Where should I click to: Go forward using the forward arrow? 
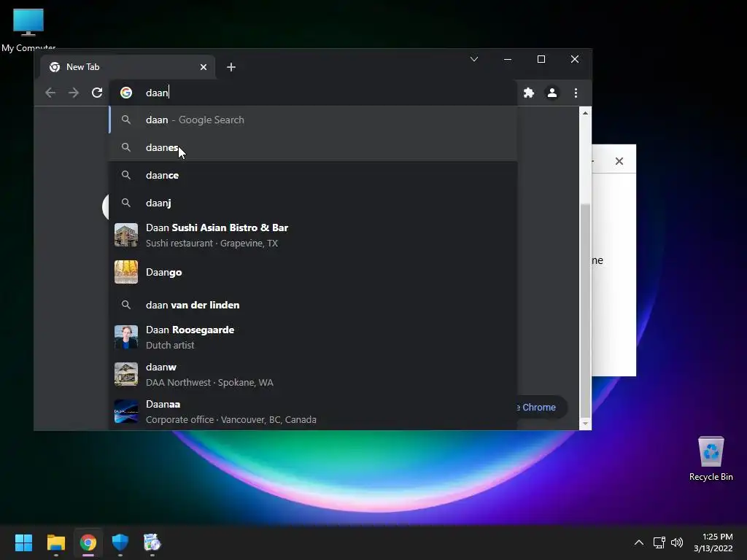pos(74,93)
